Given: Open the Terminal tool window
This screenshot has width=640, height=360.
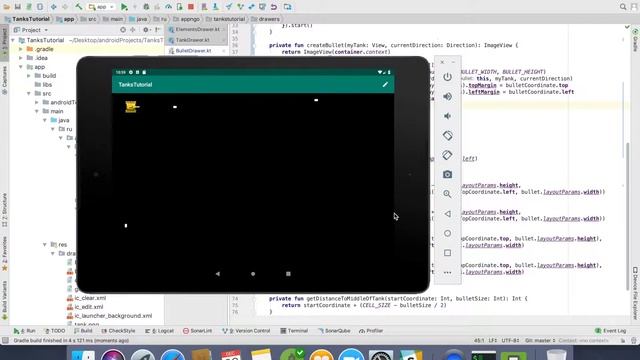Looking at the screenshot, I should [x=294, y=331].
